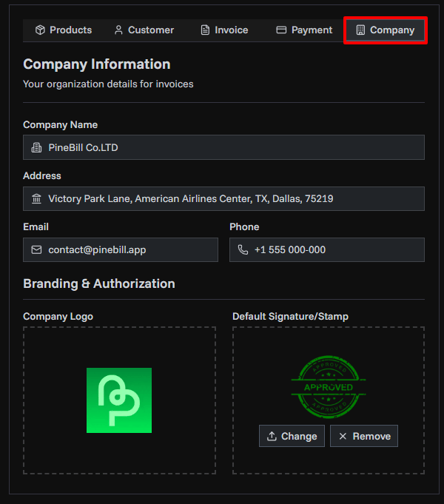Switch to the Products tab
Viewport: 444px width, 504px height.
(x=64, y=30)
